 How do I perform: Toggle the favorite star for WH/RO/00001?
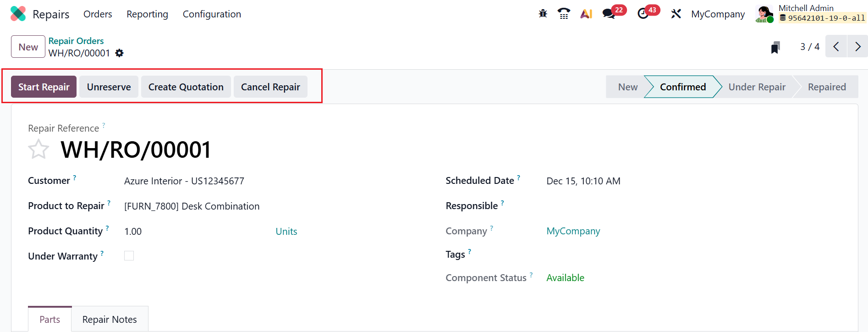pyautogui.click(x=38, y=149)
